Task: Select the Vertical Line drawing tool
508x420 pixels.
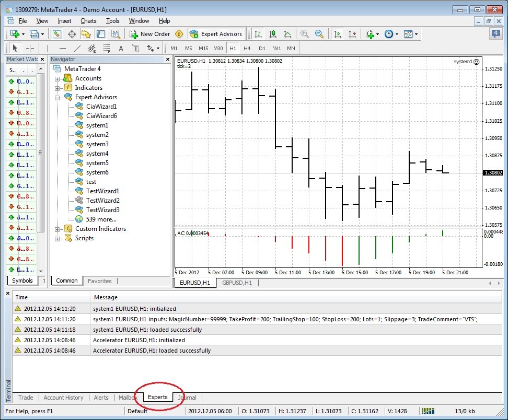Action: (48, 48)
